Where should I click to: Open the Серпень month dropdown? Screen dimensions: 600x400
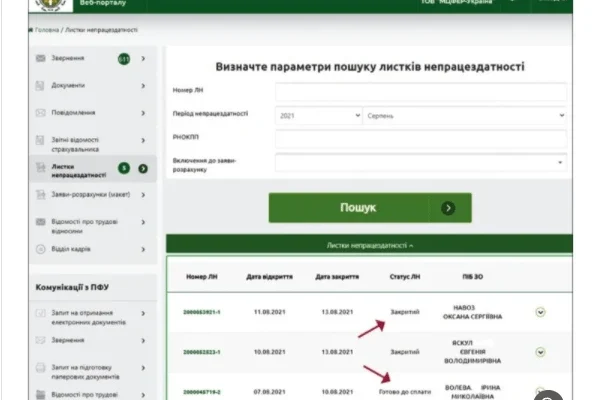point(465,115)
